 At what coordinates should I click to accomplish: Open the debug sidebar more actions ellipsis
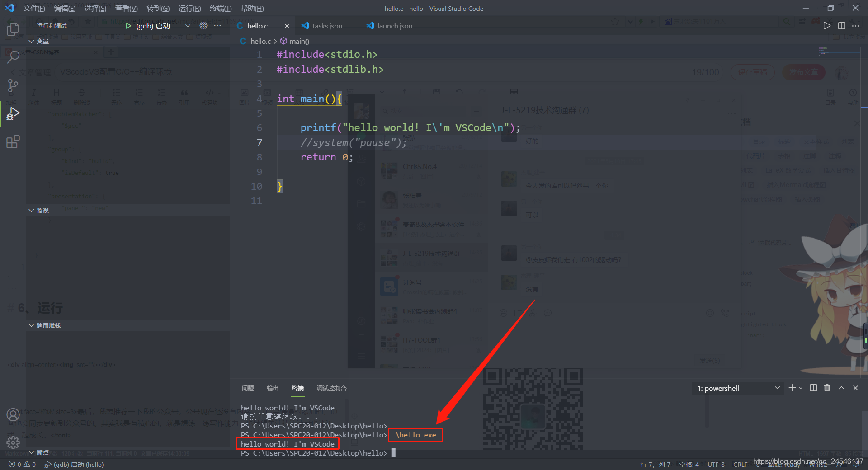click(217, 26)
